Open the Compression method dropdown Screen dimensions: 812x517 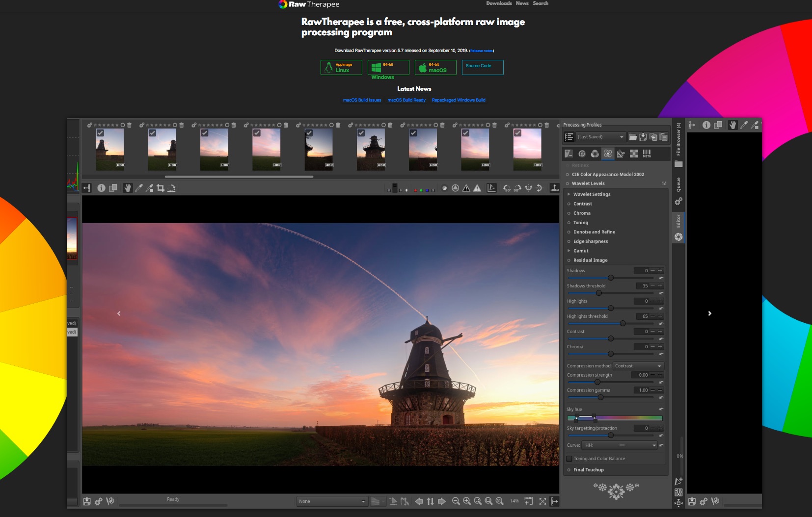click(x=638, y=366)
